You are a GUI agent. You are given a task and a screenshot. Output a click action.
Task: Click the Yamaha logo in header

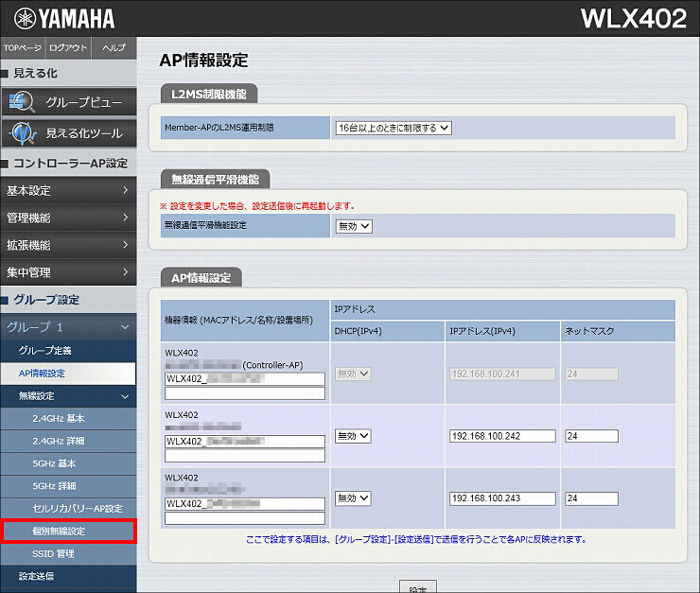click(x=63, y=19)
